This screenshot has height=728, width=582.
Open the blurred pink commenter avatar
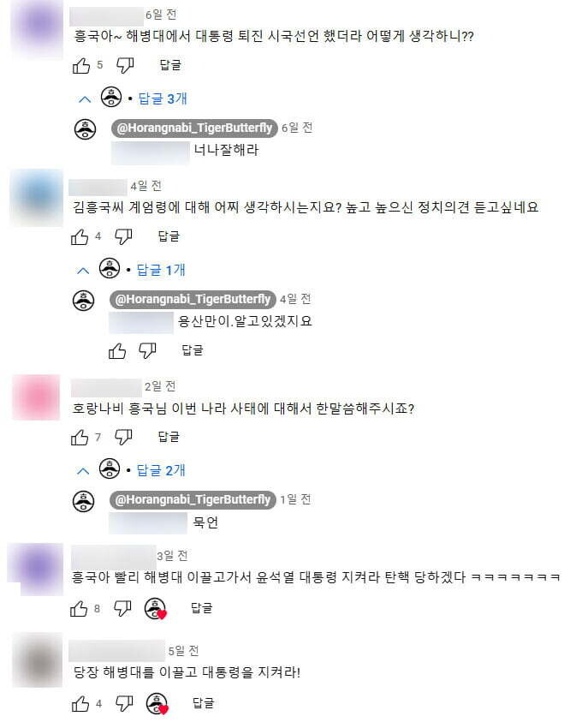(x=36, y=397)
